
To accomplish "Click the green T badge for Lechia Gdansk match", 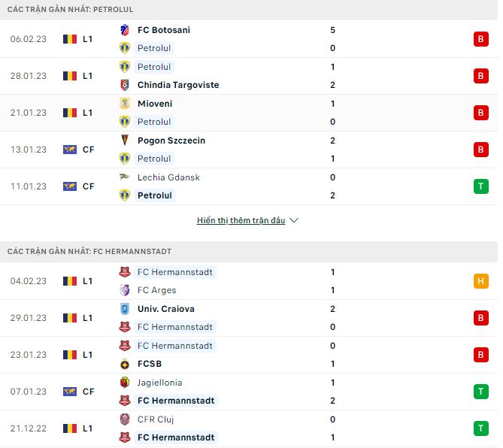I will tap(481, 186).
